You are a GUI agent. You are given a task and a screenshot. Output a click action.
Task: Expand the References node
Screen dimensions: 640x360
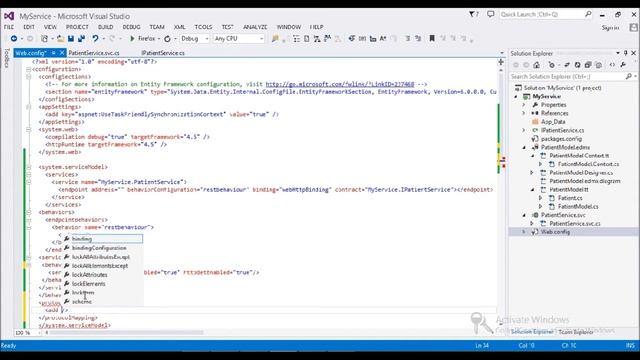coord(524,113)
